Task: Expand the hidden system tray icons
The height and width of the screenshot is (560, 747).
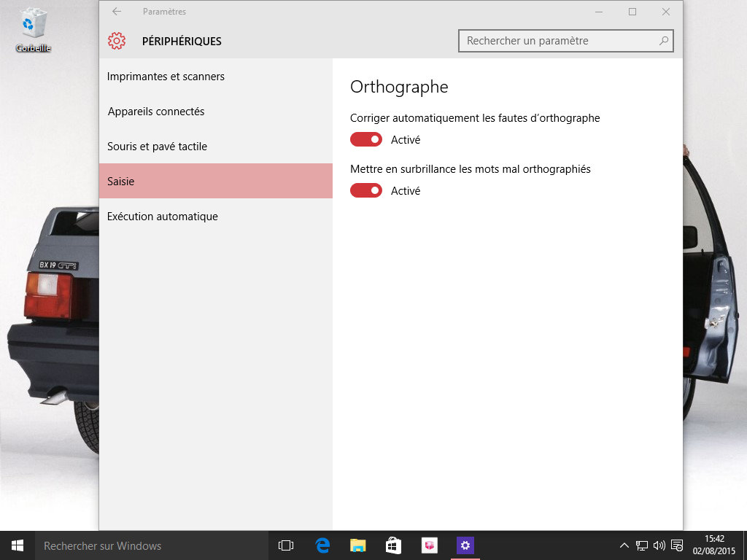Action: pos(624,545)
